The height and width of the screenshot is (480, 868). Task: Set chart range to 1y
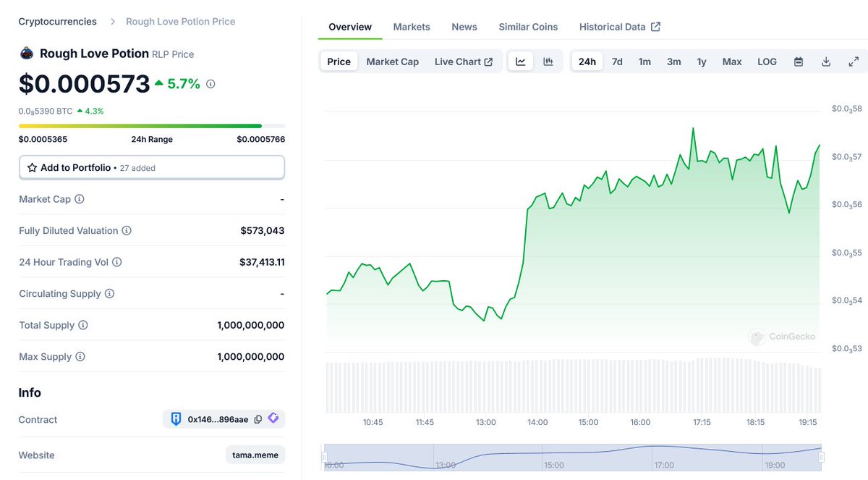click(702, 62)
